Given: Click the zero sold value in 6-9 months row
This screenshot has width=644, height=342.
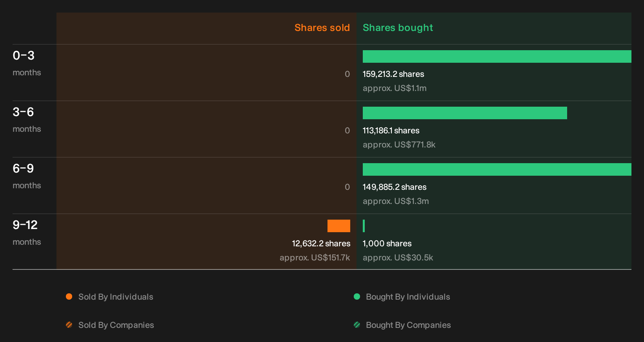Looking at the screenshot, I should coord(347,187).
